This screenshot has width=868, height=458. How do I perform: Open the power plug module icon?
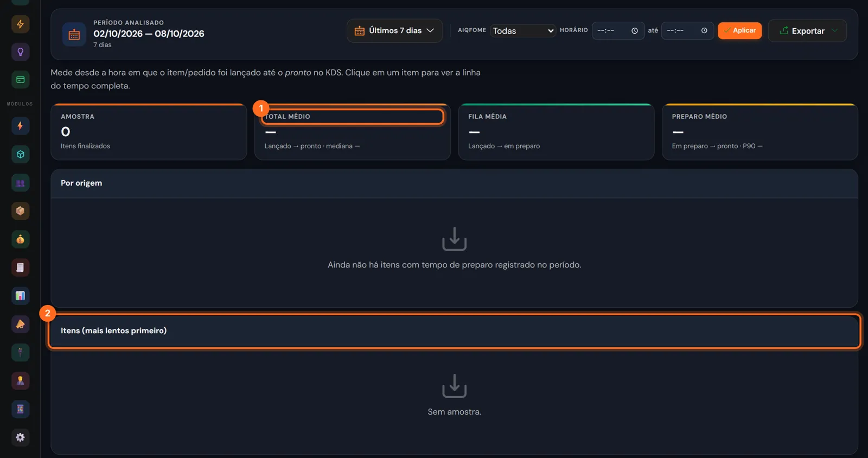coord(20,353)
